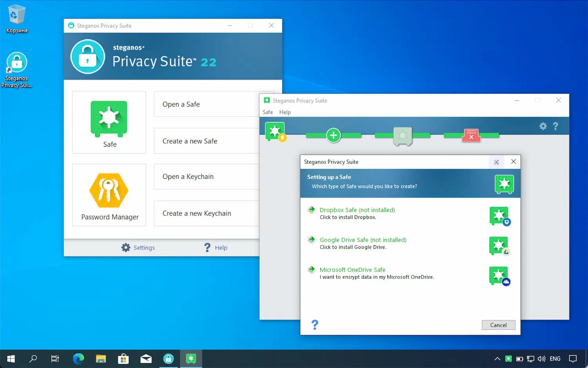The width and height of the screenshot is (588, 368).
Task: Click the Google Drive Safe icon
Action: 499,246
